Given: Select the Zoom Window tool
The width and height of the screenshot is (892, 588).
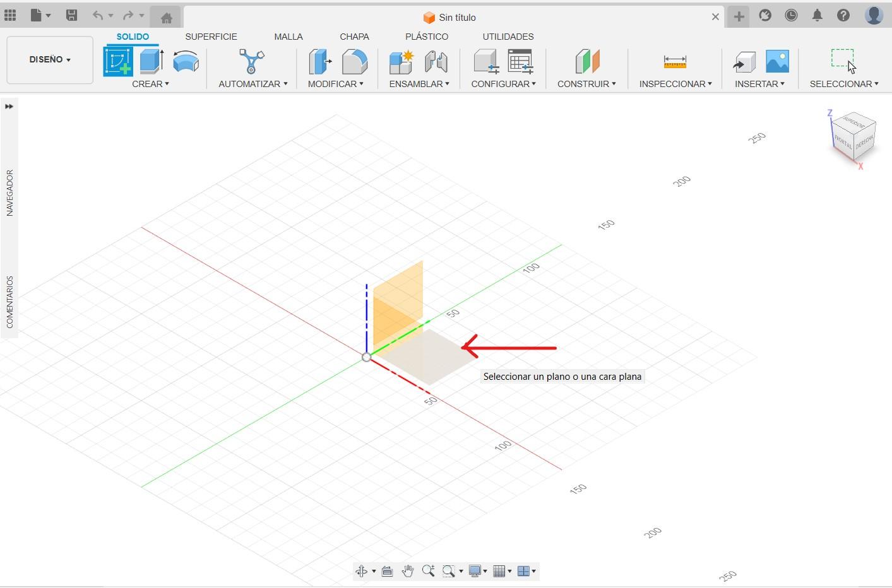Looking at the screenshot, I should click(x=449, y=571).
